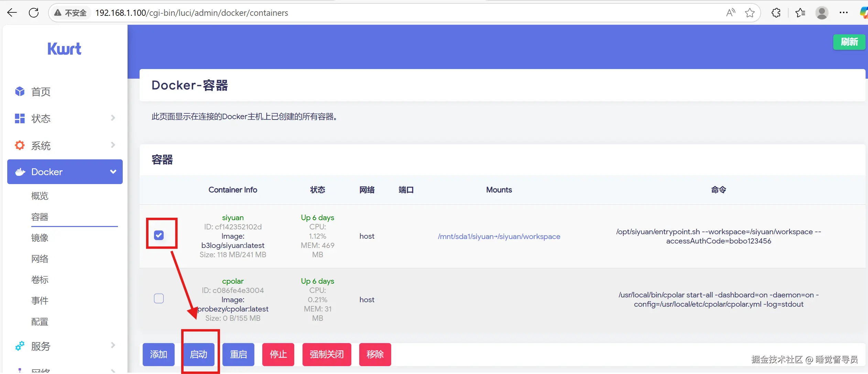Open the siyuan container name link
Screen dimensions: 868x374
[233, 217]
